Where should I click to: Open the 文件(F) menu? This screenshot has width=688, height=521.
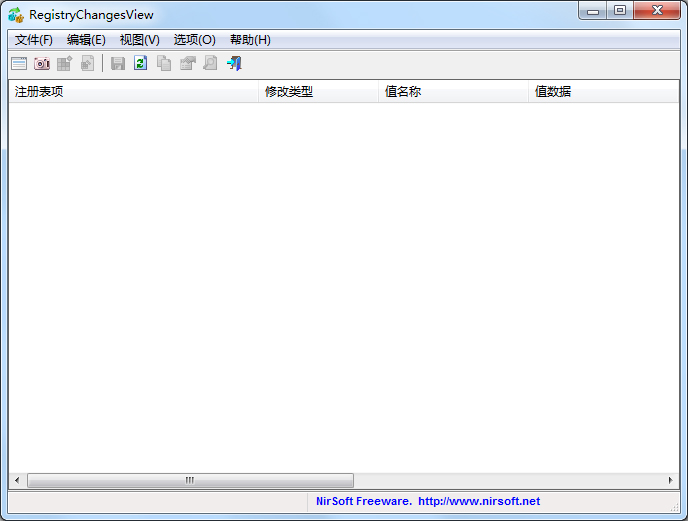coord(34,40)
